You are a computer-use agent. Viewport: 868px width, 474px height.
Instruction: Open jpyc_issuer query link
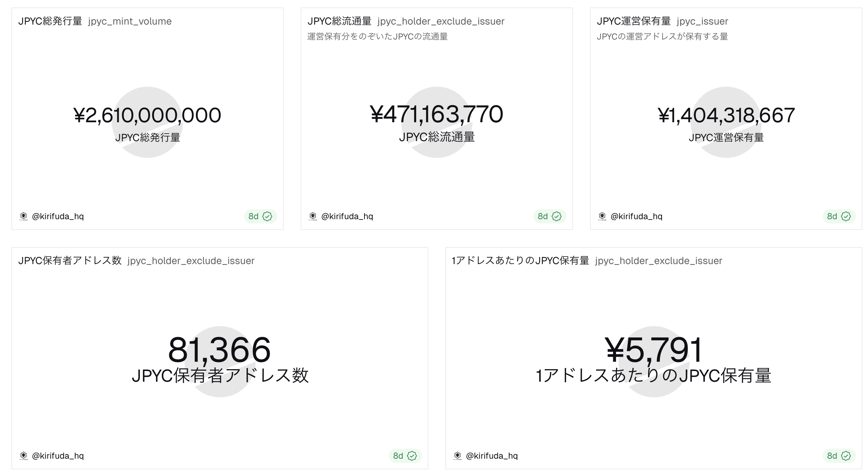click(x=702, y=21)
